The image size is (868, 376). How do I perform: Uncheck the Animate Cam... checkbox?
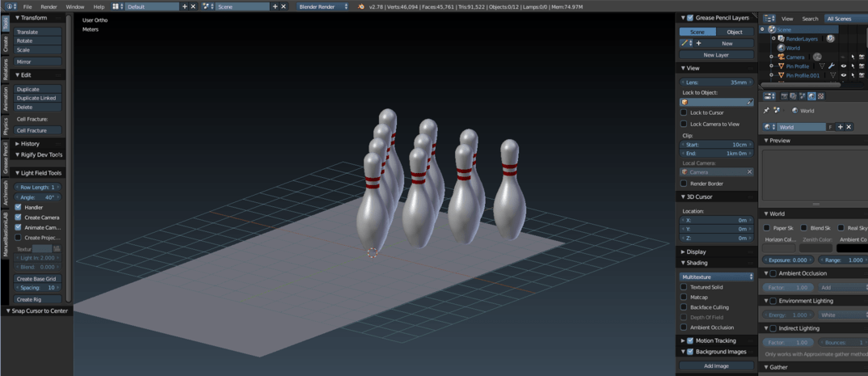pos(19,227)
